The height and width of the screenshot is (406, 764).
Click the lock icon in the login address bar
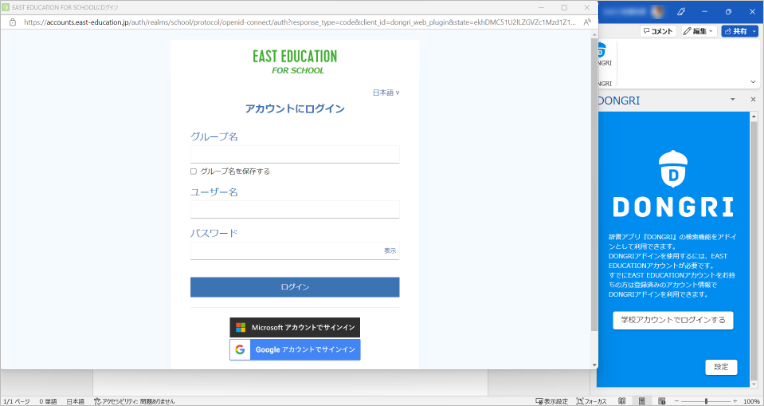point(13,22)
